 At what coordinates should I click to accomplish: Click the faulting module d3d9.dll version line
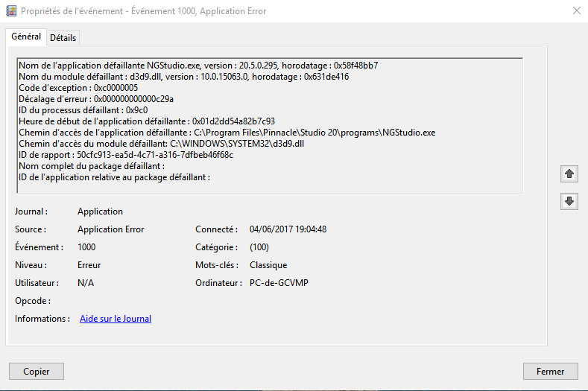tap(184, 77)
